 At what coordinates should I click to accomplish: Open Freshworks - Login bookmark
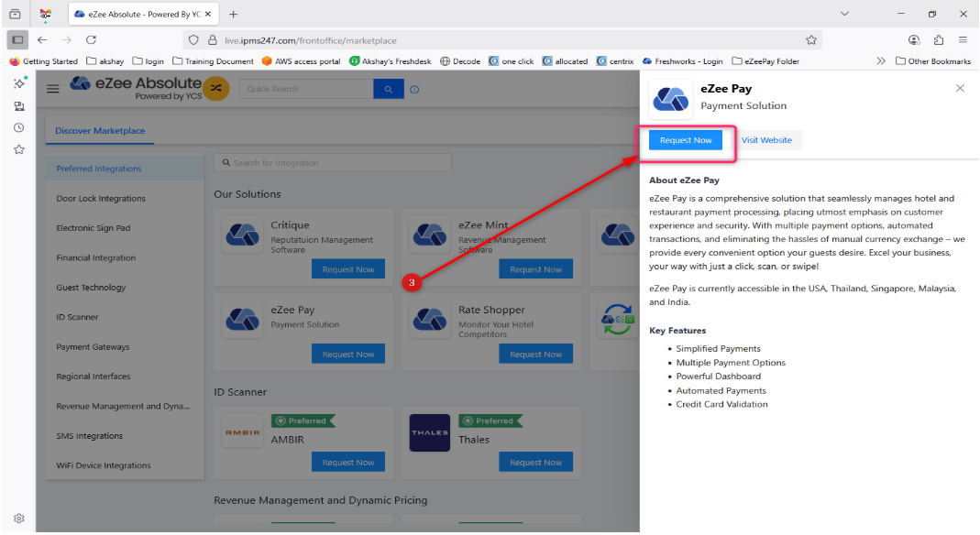point(682,61)
